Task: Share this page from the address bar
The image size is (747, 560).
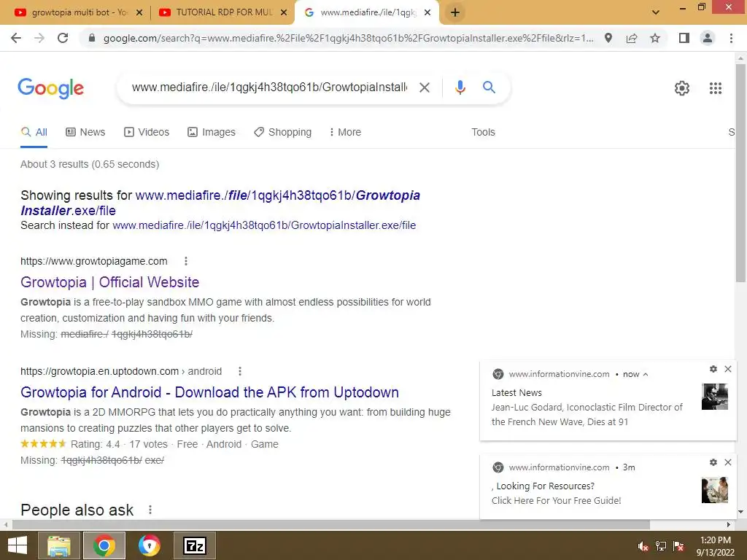Action: 632,38
